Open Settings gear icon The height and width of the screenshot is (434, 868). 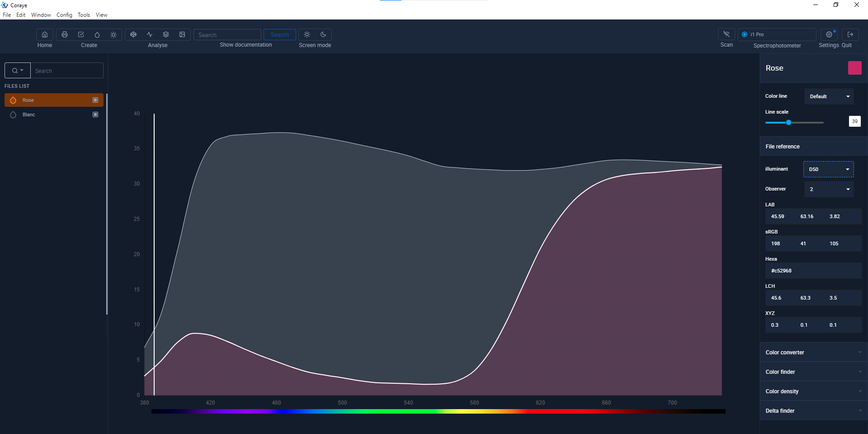click(x=829, y=34)
